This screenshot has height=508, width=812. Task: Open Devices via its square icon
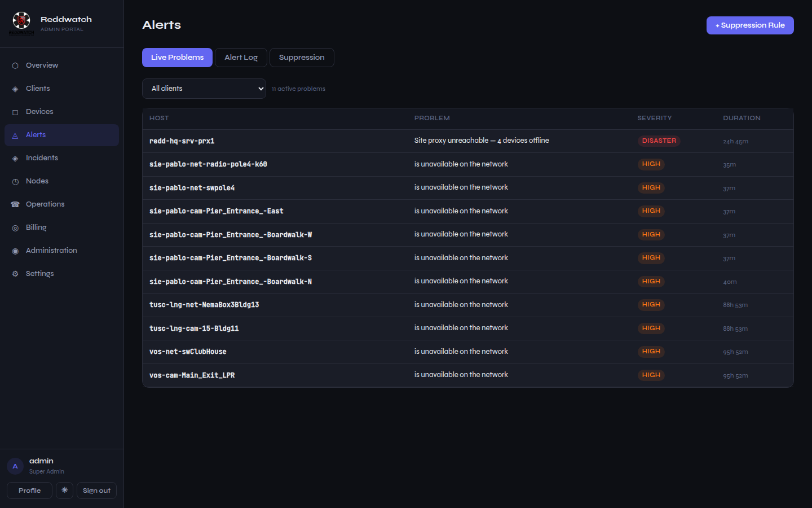[x=15, y=112]
